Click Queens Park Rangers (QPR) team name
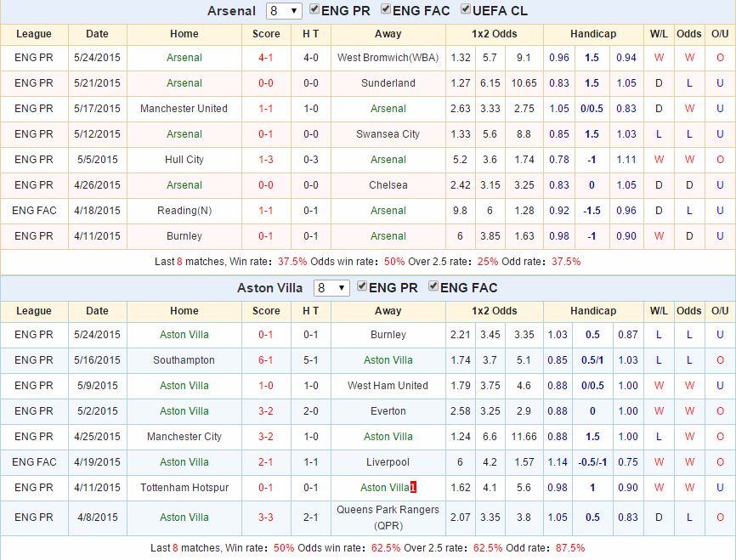 pos(388,518)
